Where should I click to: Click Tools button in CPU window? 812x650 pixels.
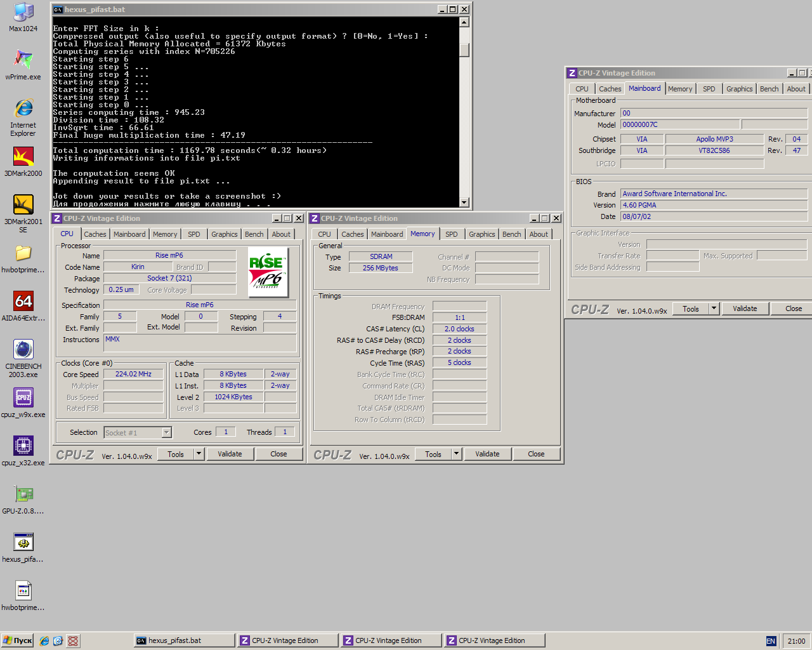176,454
